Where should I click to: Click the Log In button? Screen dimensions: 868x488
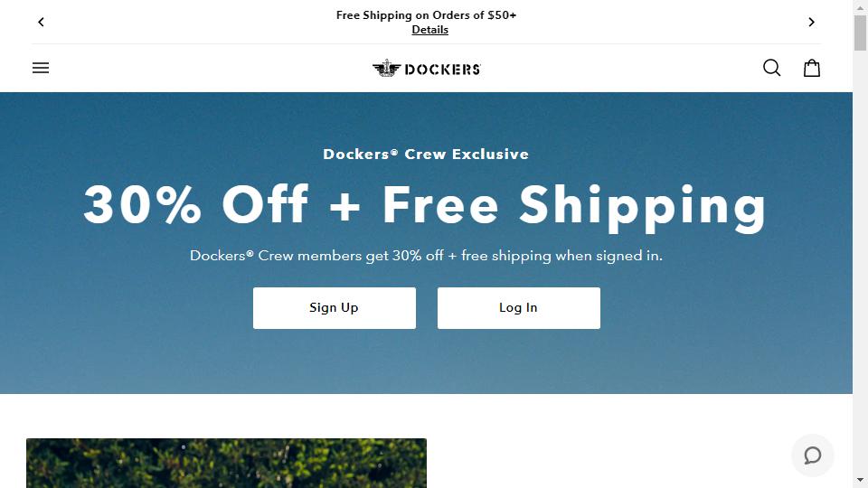[519, 307]
